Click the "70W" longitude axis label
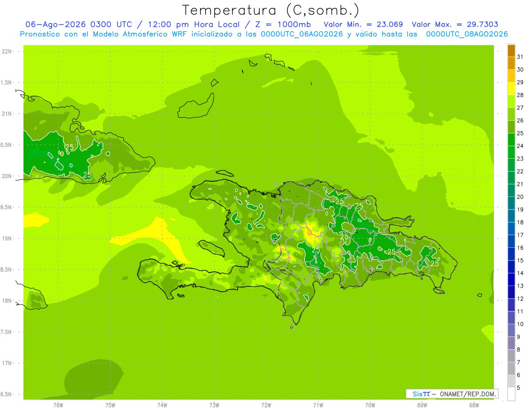The width and height of the screenshot is (532, 411). point(370,405)
